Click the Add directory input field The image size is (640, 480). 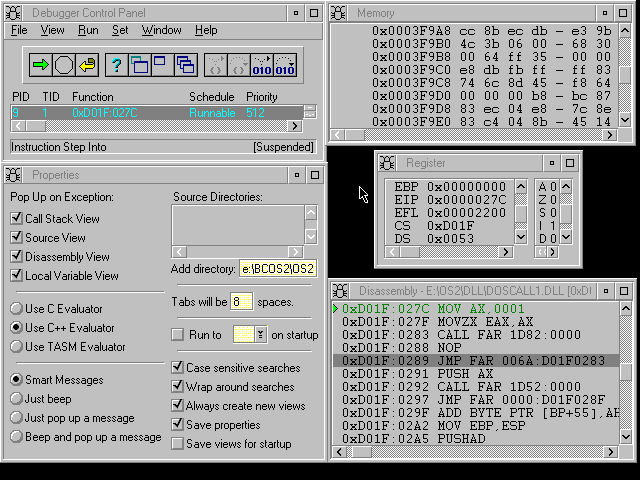[x=277, y=269]
